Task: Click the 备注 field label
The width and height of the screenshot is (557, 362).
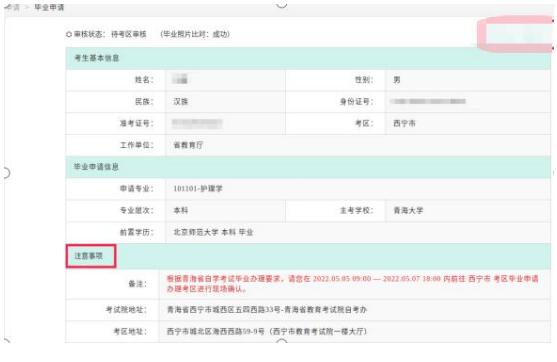Action: (137, 284)
